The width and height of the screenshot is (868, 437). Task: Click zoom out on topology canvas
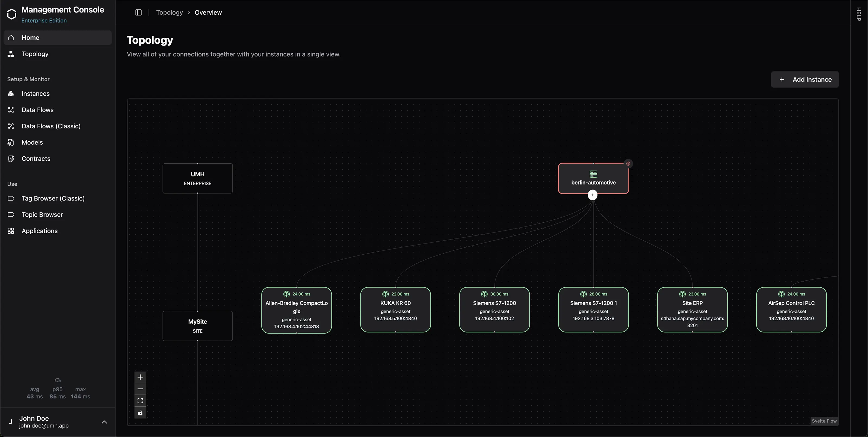point(140,389)
